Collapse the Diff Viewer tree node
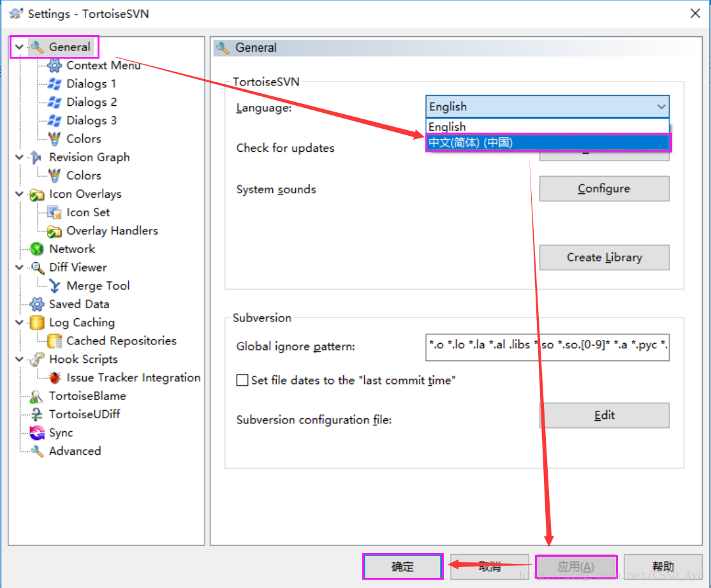The image size is (711, 588). pos(19,267)
